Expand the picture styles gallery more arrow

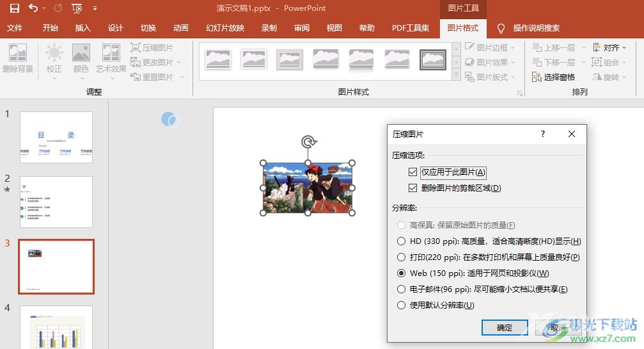456,75
